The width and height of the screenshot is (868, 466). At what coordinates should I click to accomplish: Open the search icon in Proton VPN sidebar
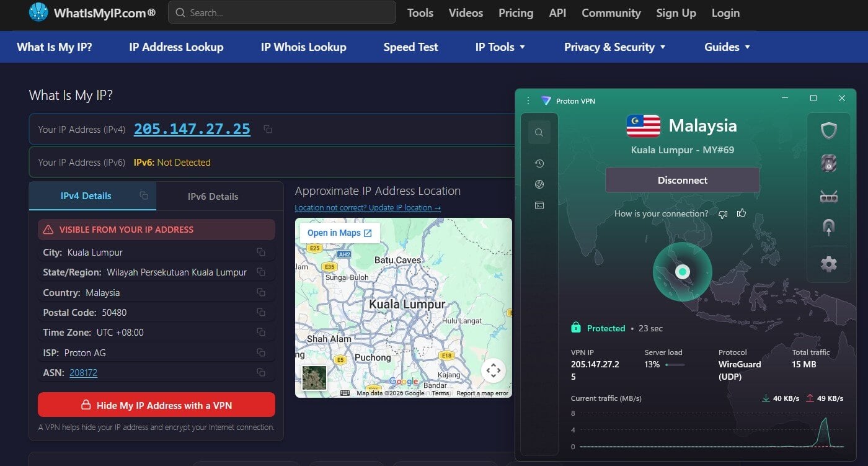pyautogui.click(x=539, y=132)
